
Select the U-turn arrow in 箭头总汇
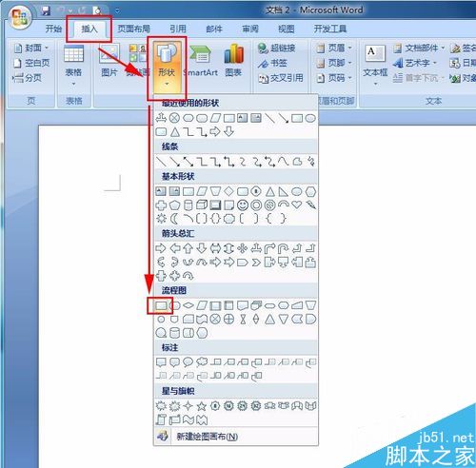coord(283,248)
